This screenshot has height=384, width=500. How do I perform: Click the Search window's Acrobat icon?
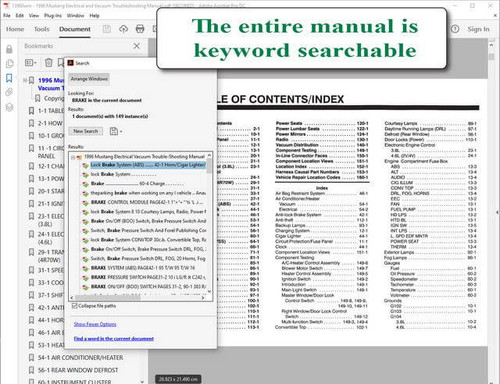pyautogui.click(x=70, y=63)
